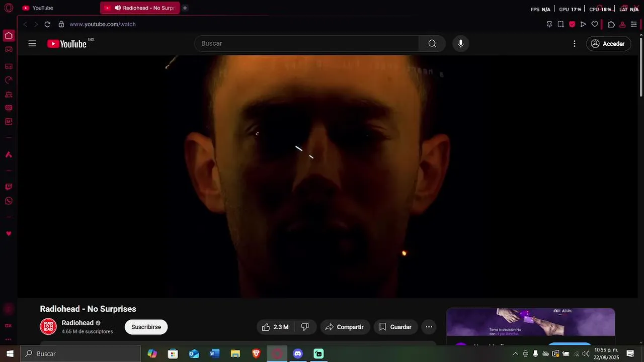Open the Nu ad thumbnail on the right
The image size is (644, 362).
(x=531, y=322)
